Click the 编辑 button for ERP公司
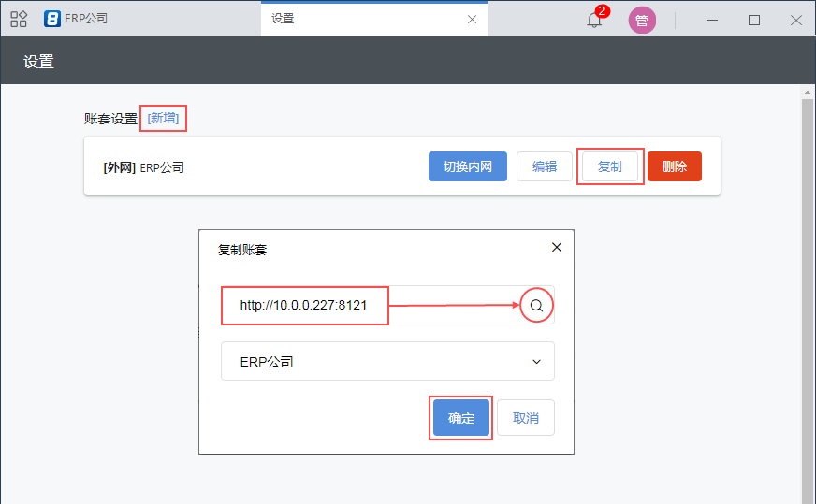 (x=545, y=166)
